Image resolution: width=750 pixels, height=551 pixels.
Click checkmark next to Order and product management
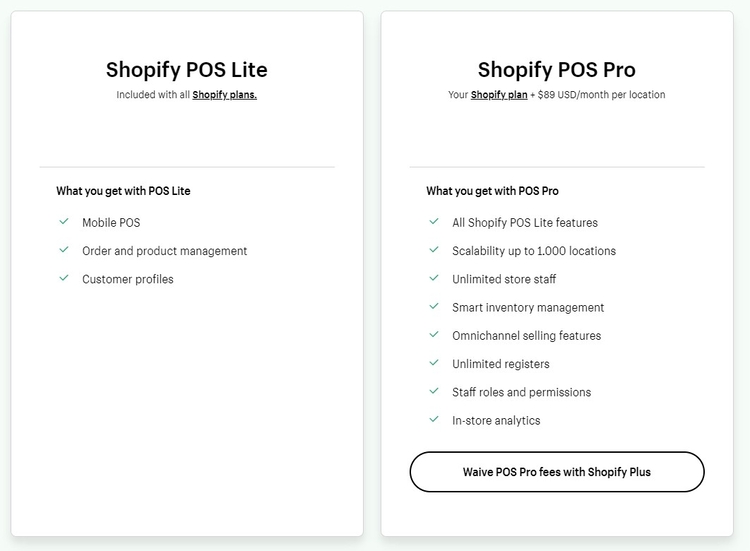(64, 250)
